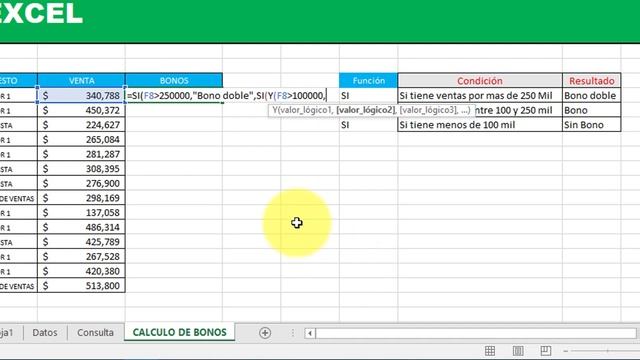Select the cell with 425,789

[81, 242]
